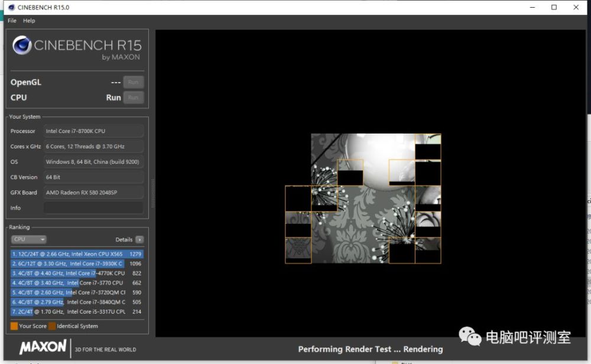Image resolution: width=591 pixels, height=364 pixels.
Task: Click the Cinebench R15 sphere logo
Action: 22,45
